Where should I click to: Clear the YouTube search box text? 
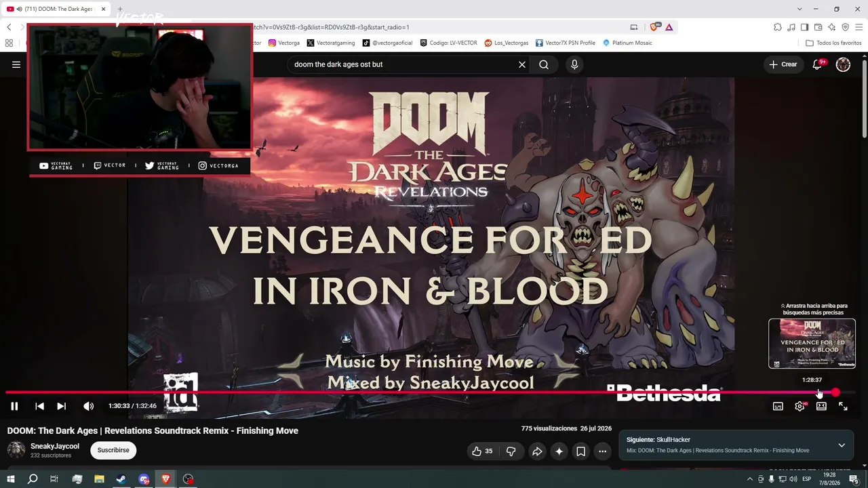(x=522, y=64)
